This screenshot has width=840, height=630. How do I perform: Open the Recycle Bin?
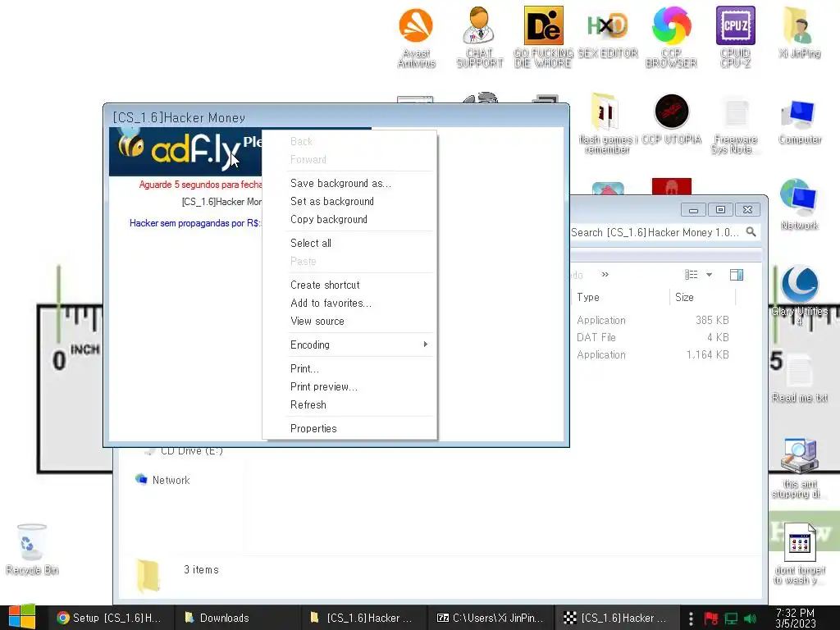pyautogui.click(x=32, y=549)
